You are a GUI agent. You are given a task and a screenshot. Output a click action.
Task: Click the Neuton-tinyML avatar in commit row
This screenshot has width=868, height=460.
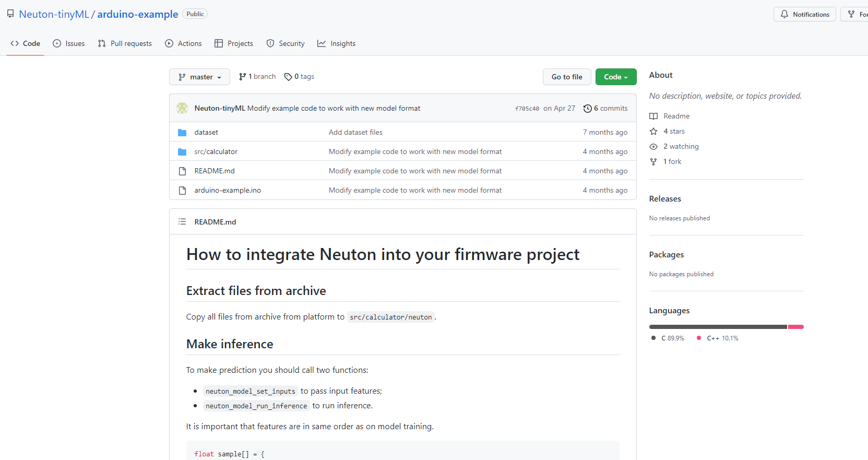[182, 108]
